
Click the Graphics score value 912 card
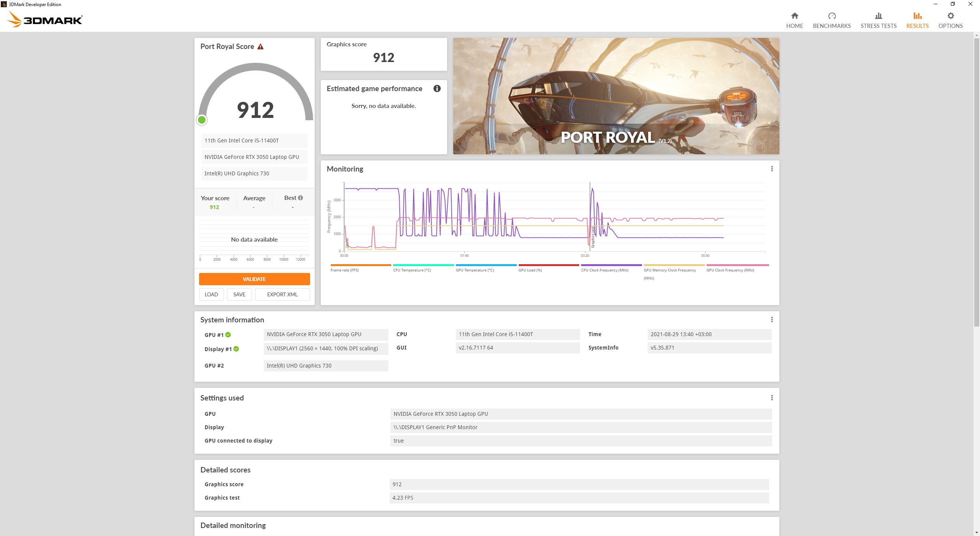click(x=384, y=54)
